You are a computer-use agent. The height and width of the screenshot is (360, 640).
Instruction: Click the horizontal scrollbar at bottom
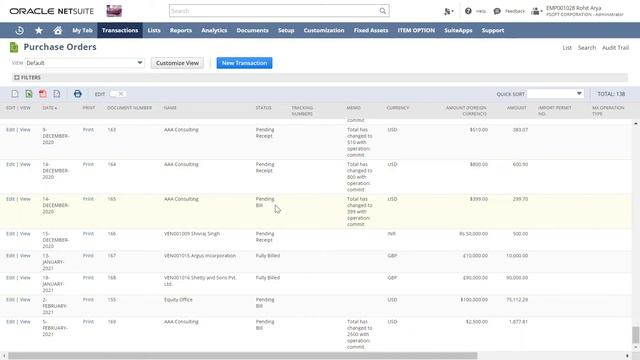[x=242, y=356]
